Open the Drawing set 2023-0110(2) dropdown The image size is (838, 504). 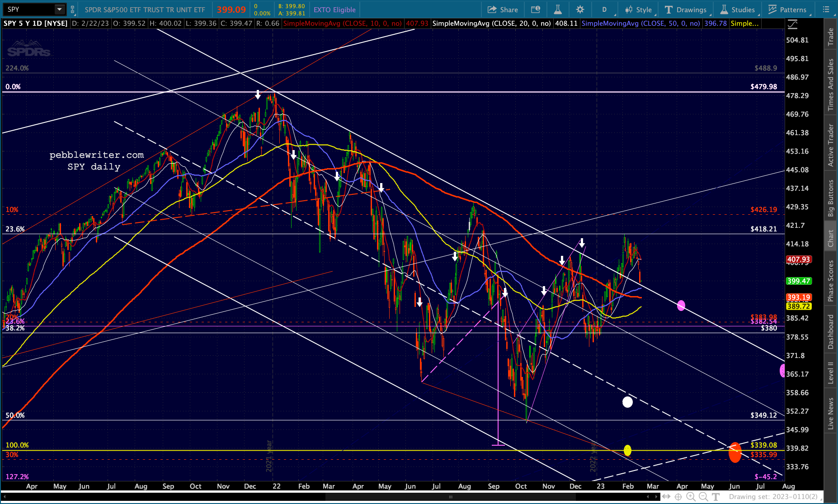(775, 497)
